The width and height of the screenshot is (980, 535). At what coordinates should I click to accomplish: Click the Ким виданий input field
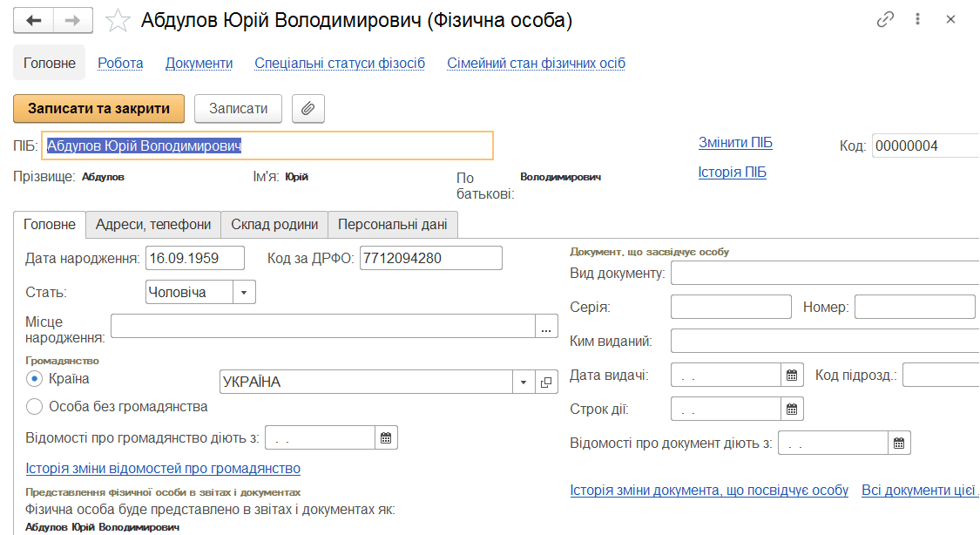(825, 342)
